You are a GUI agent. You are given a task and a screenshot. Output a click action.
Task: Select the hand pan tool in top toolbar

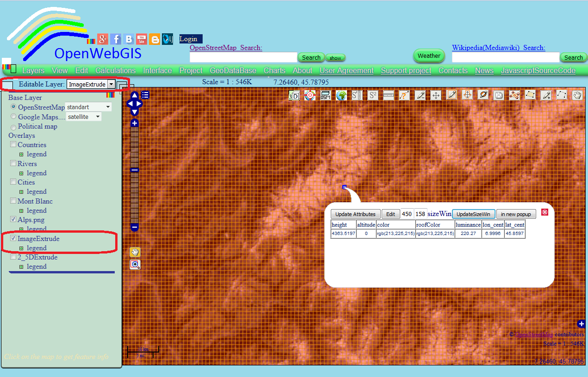coord(577,95)
